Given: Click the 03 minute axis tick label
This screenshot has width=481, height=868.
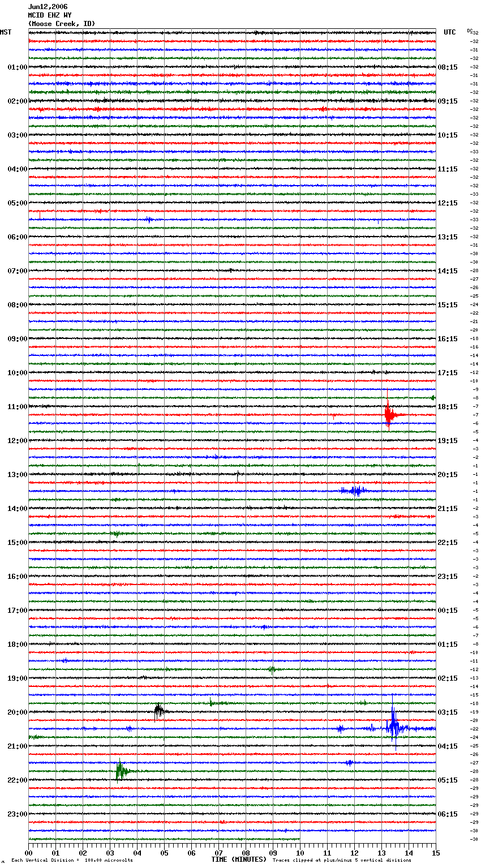Looking at the screenshot, I should click(x=110, y=853).
